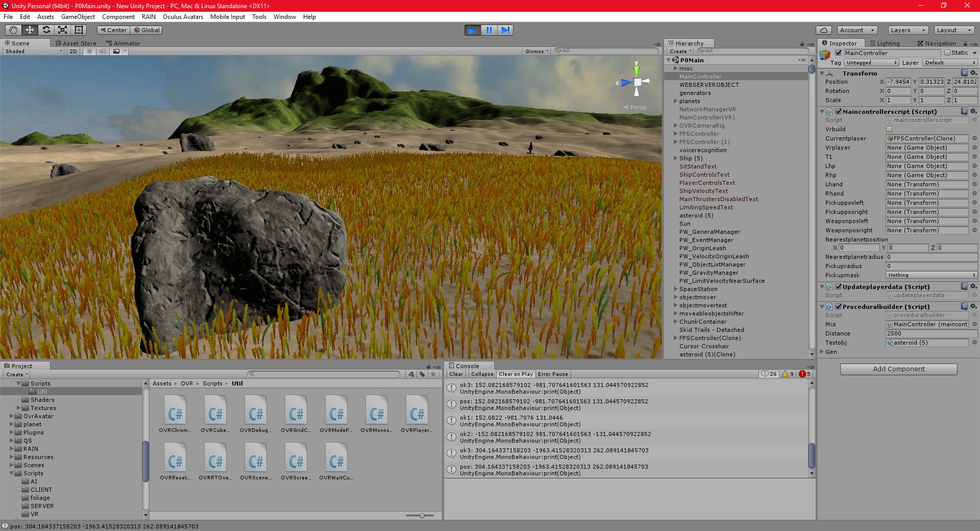Viewport: 980px width, 531px height.
Task: Click the scene orientation gizmo
Action: coord(636,82)
